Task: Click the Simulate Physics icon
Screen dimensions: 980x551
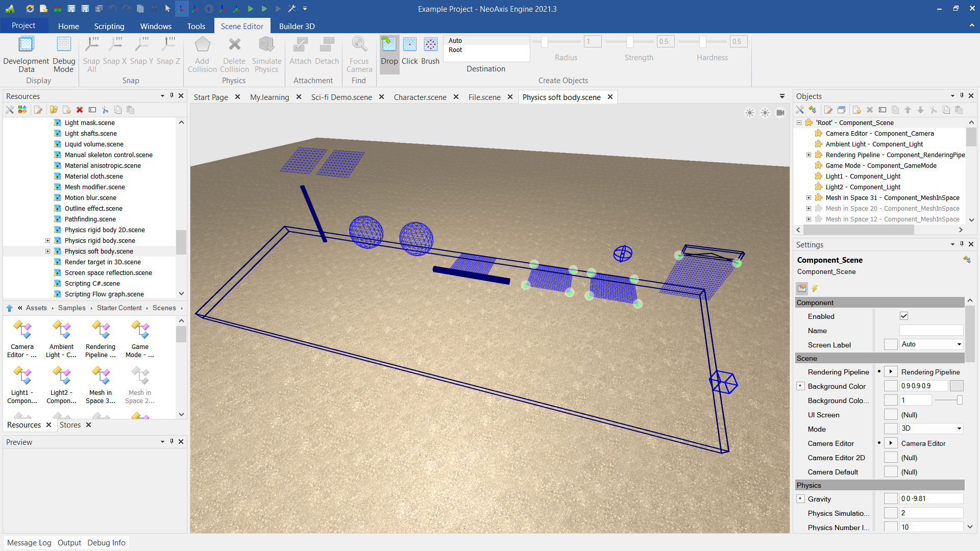Action: 266,44
